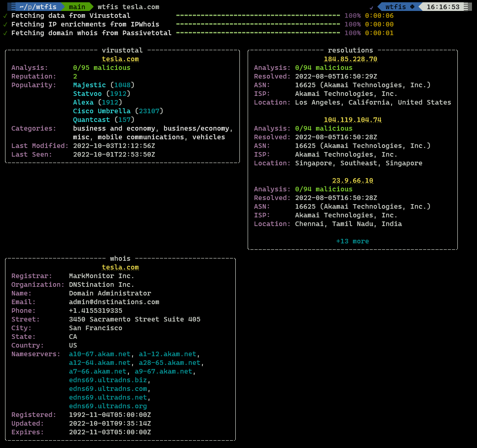Click the 'virustotal' panel title

point(122,50)
